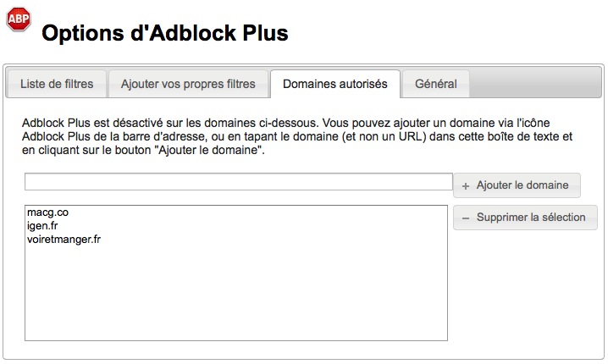Click the minus icon on Supprimer la sélection
Screen dimensions: 608x364
point(466,218)
